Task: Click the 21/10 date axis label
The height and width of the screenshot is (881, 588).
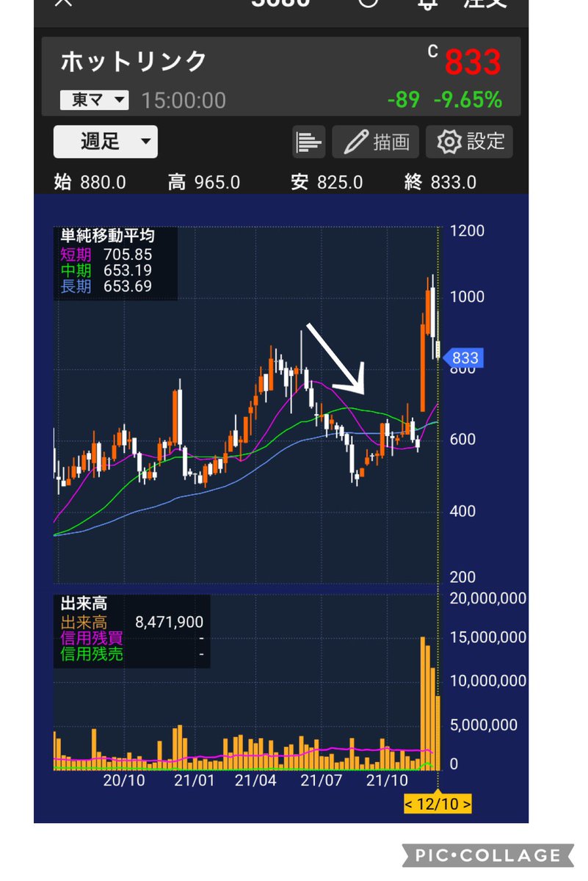Action: pyautogui.click(x=387, y=780)
